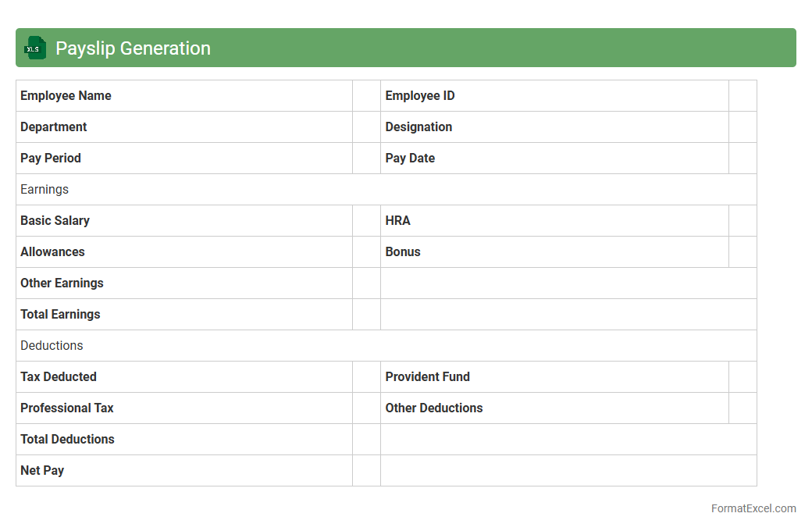Click the value cell next to Pay Date

[x=743, y=159]
